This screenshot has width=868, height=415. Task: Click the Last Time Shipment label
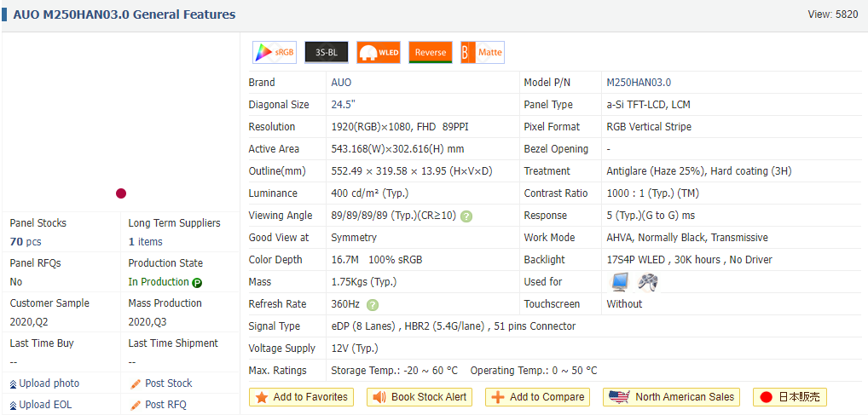click(173, 343)
